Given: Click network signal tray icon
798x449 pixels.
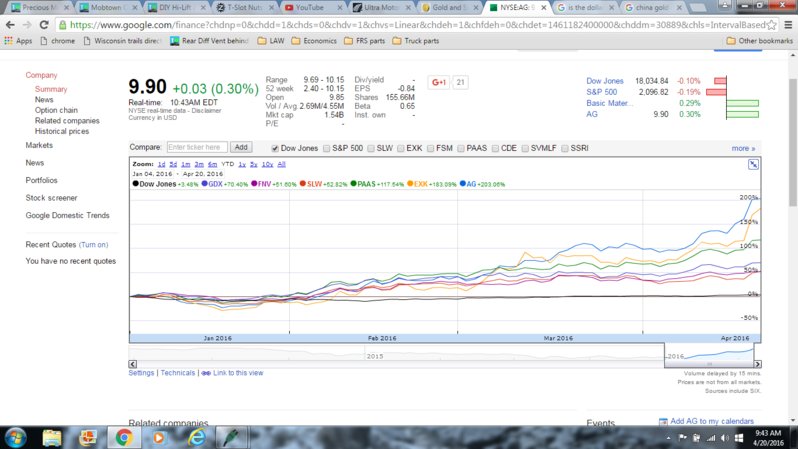Looking at the screenshot, I should (710, 438).
